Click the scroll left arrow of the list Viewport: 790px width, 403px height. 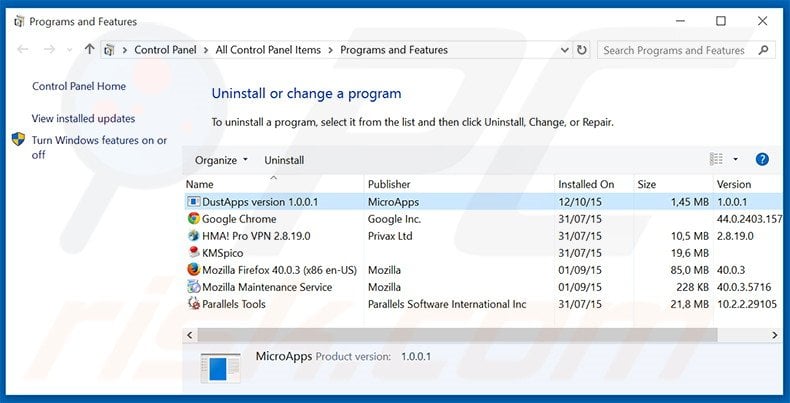(x=189, y=335)
